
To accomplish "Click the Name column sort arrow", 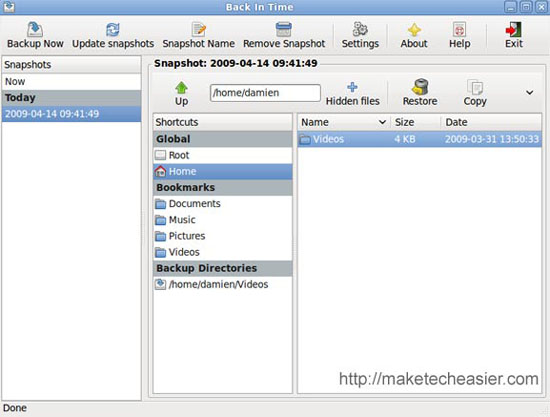I will coord(382,122).
